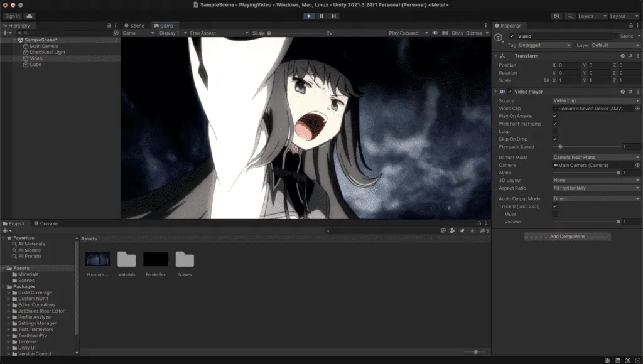Click the Play button in the toolbar
Screen dimensions: 643x364
[x=309, y=16]
